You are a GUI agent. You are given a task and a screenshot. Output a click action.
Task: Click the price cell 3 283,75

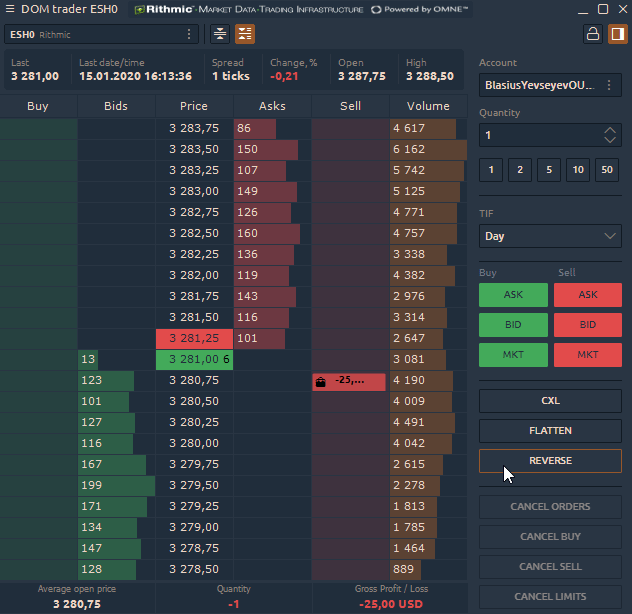[x=194, y=128]
